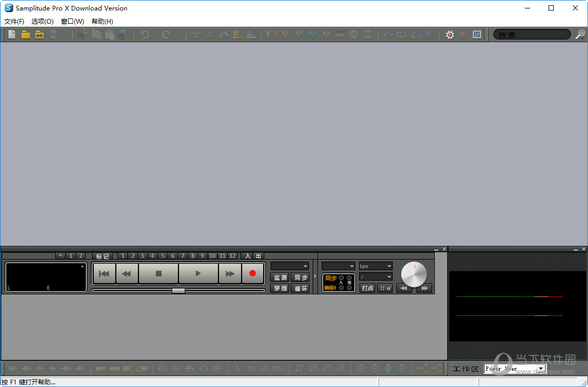Click the 出 out-point button on marker bar
This screenshot has height=387, width=588.
pos(258,256)
